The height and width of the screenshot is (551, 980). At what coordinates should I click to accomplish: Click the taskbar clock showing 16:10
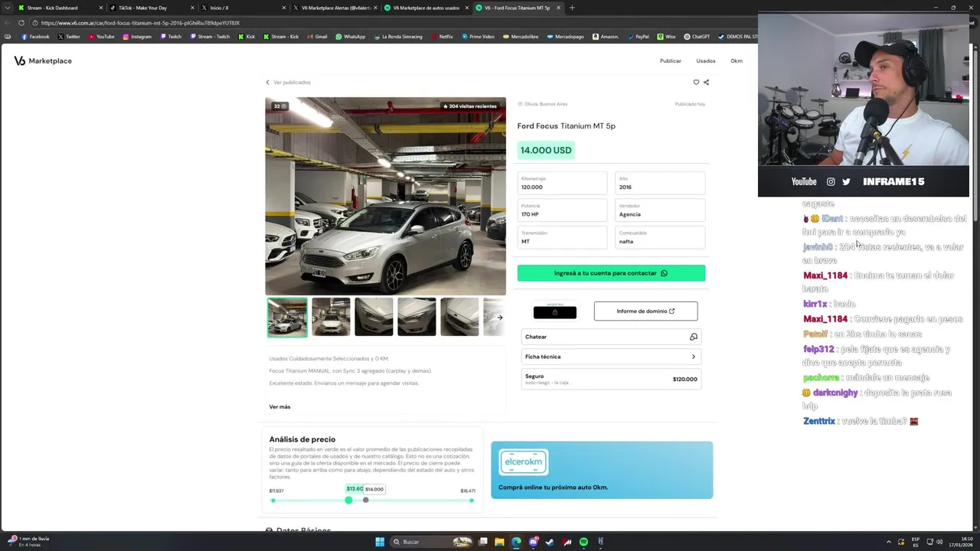[x=961, y=542]
